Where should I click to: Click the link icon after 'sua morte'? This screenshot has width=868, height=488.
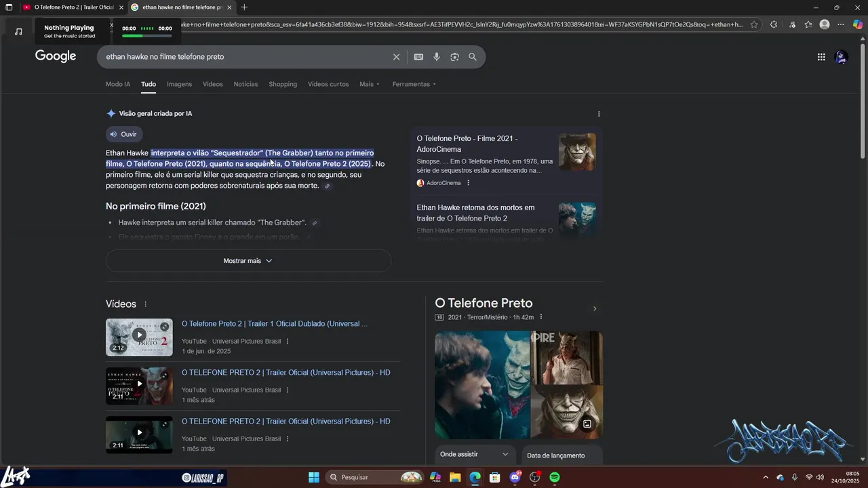(x=328, y=186)
